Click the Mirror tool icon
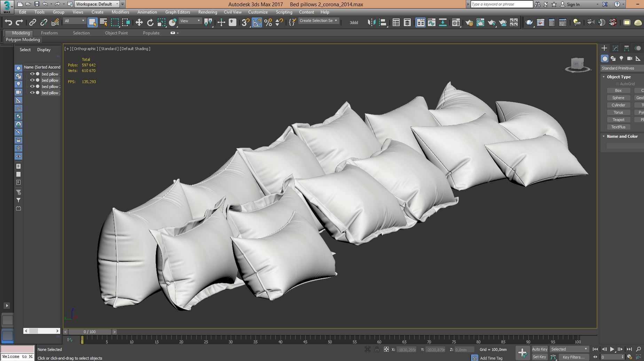644x361 pixels. [371, 23]
